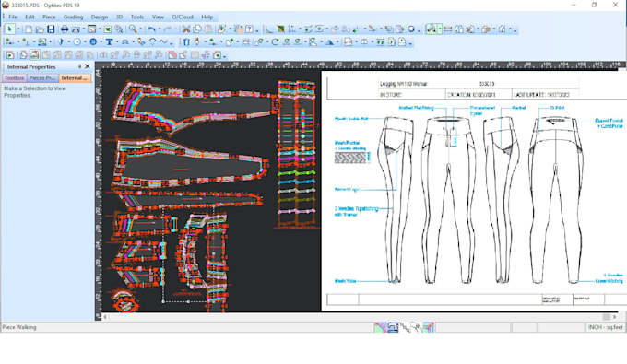This screenshot has height=364, width=627.
Task: Click the horizontal scrollbar right arrow
Action: [615, 317]
